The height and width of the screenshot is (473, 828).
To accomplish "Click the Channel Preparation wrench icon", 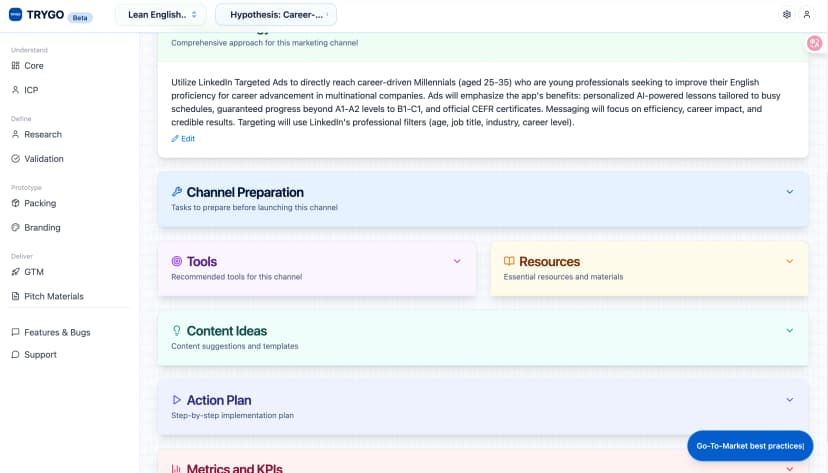I will click(x=177, y=192).
